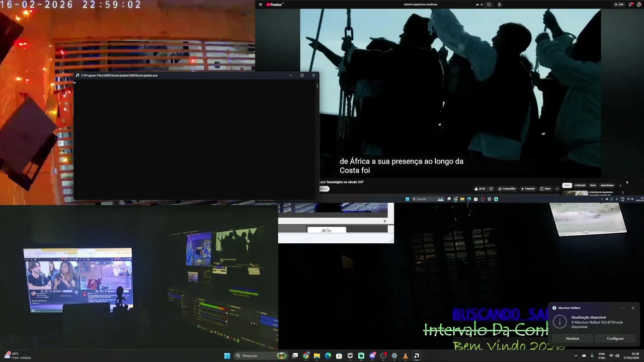
Task: Click the YouTube Criar button
Action: click(619, 5)
